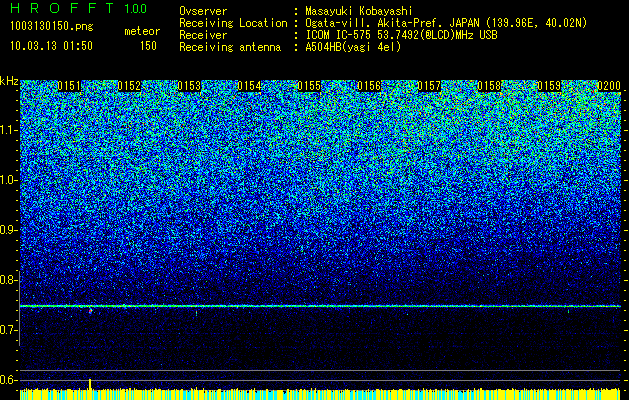Click the Receiving antenna label
This screenshot has height=400, width=629.
(230, 47)
